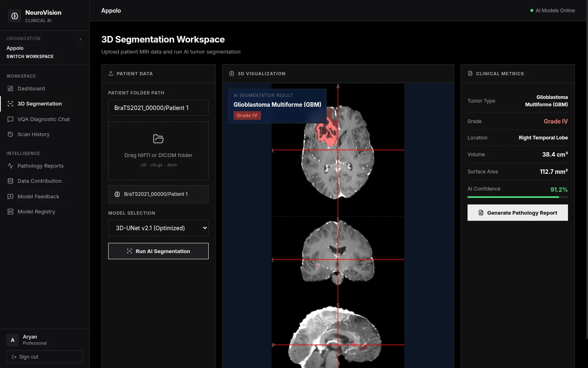Open Model Feedback section
Image resolution: width=588 pixels, height=368 pixels.
(x=45, y=197)
